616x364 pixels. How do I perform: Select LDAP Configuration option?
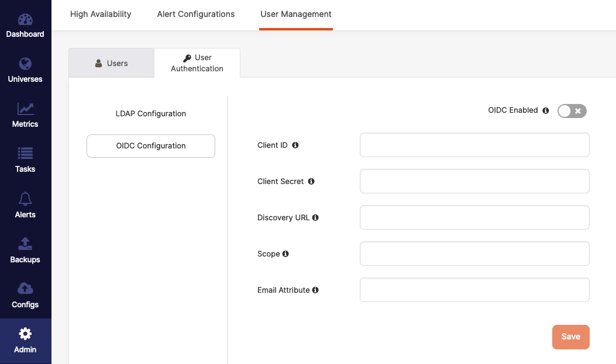(151, 113)
